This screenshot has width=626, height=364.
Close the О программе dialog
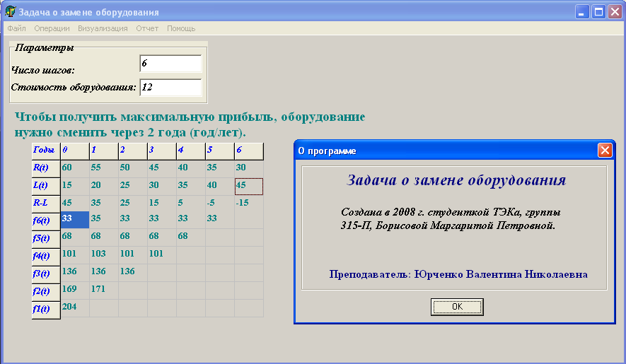(605, 151)
